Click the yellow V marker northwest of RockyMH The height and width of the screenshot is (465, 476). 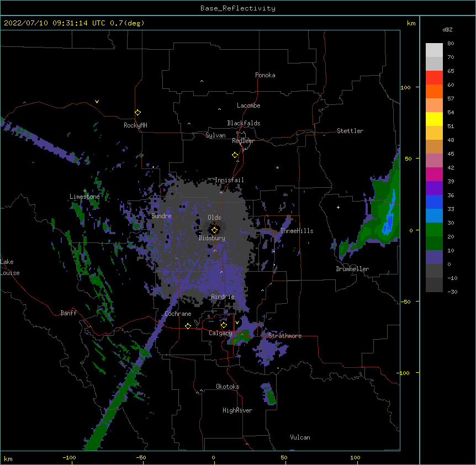tap(97, 102)
